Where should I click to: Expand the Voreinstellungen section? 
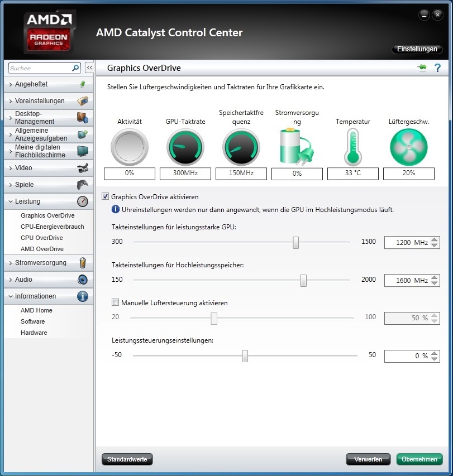(x=49, y=101)
